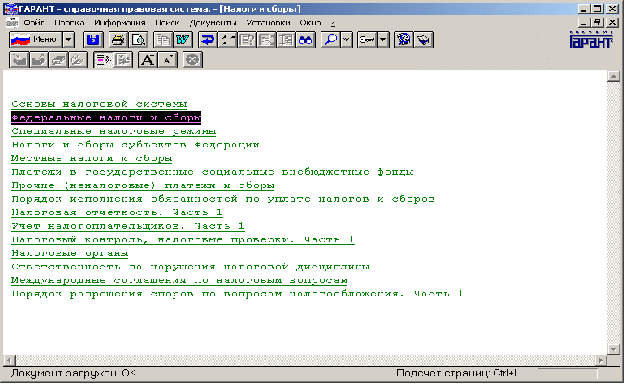Open link Местные налоги и сборы
Image resolution: width=625 pixels, height=384 pixels.
coord(92,159)
